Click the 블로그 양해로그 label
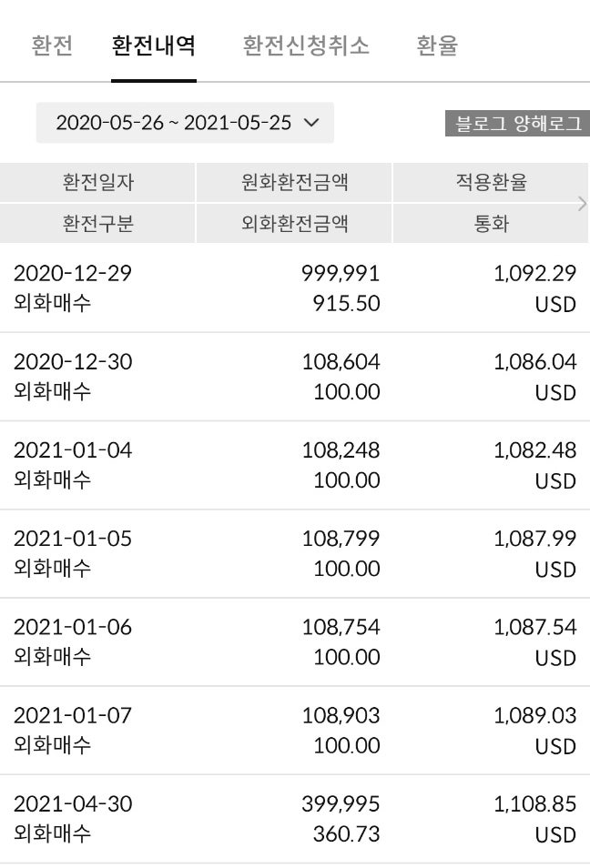 pyautogui.click(x=517, y=123)
